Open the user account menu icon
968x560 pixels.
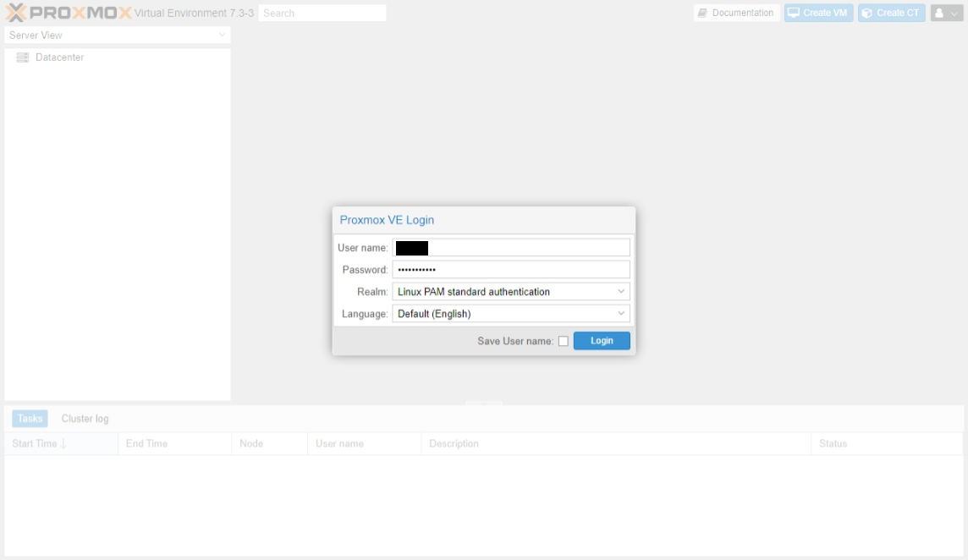pyautogui.click(x=939, y=13)
